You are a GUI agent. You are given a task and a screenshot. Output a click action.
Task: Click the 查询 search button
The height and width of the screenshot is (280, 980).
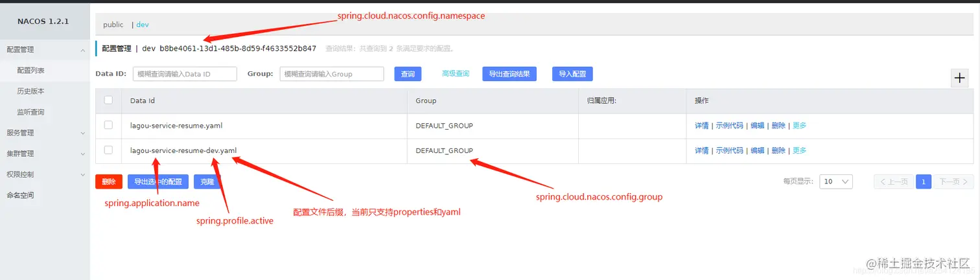[x=408, y=74]
